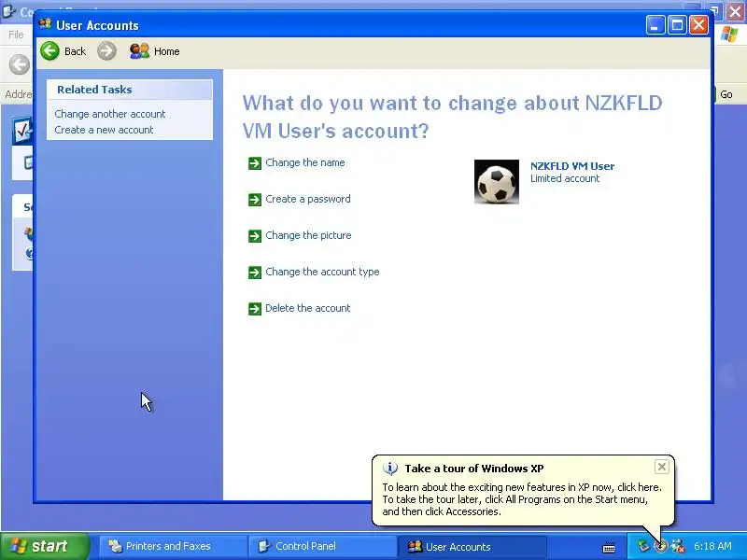Click the green arrow beside Create a password

(x=255, y=200)
